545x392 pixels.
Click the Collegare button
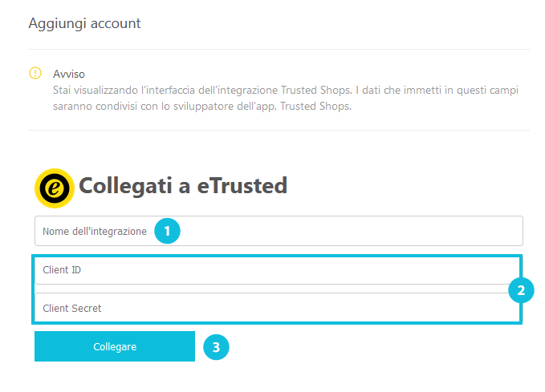coord(115,346)
